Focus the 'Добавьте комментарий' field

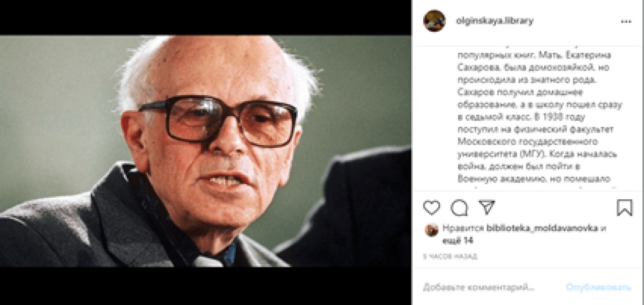479,287
